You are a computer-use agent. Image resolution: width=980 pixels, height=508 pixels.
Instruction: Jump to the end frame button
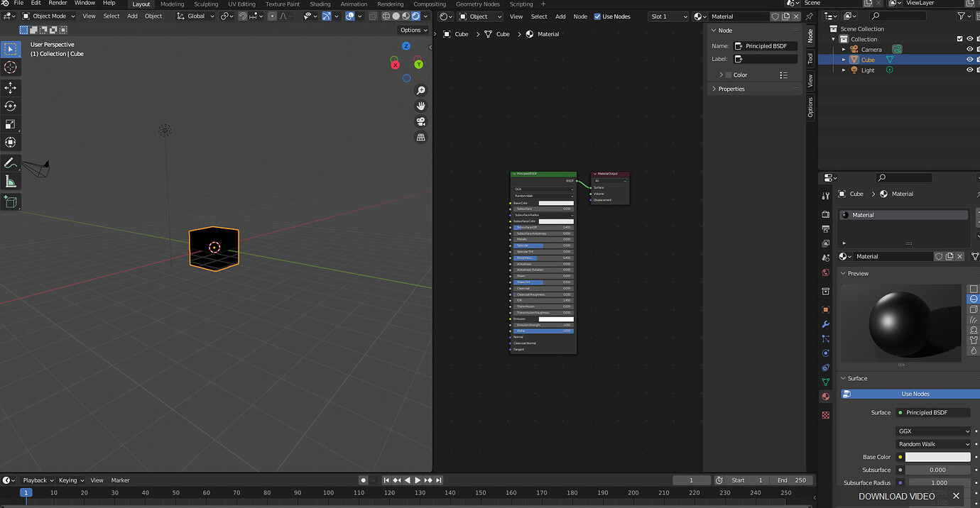[x=439, y=480]
